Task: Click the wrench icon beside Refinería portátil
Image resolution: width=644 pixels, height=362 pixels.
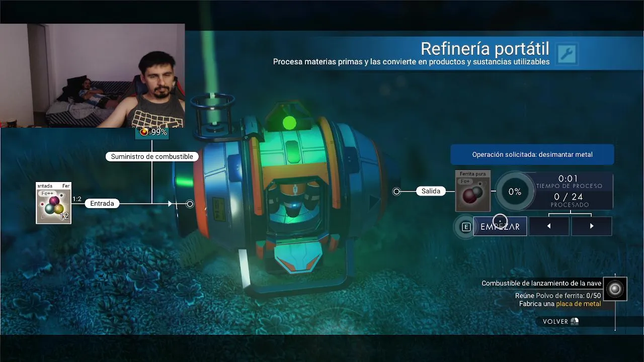Action: 567,54
